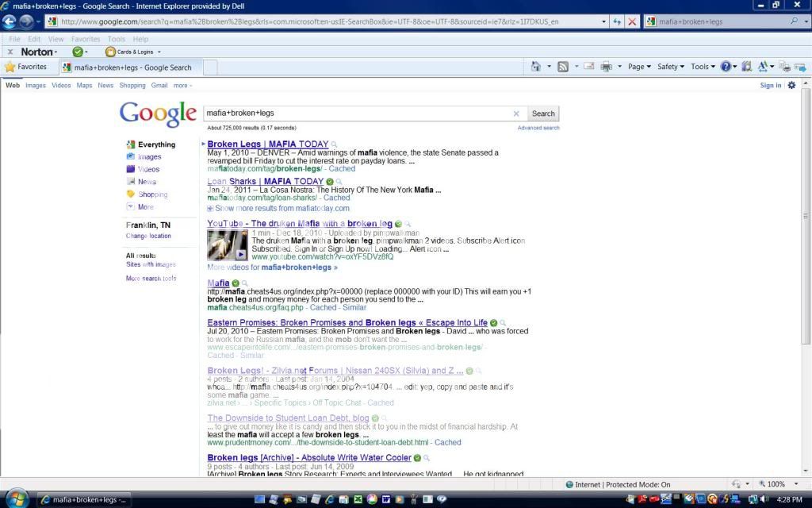Open the Edit menu
812x508 pixels.
[34, 39]
